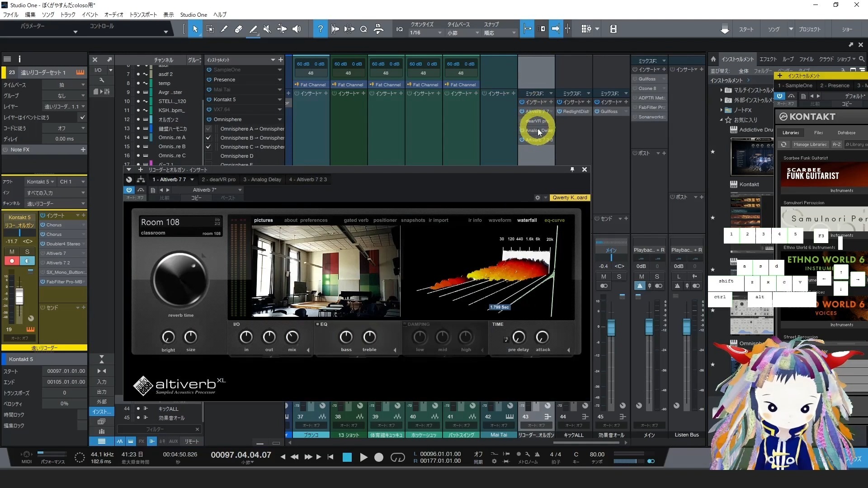Click the IQ input quantize icon
The height and width of the screenshot is (488, 868).
pyautogui.click(x=400, y=29)
